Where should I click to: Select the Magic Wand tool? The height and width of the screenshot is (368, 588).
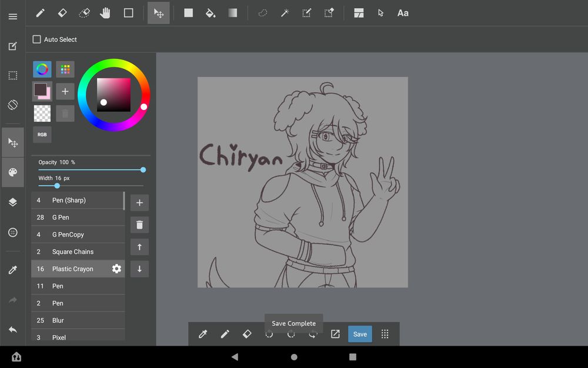coord(285,13)
